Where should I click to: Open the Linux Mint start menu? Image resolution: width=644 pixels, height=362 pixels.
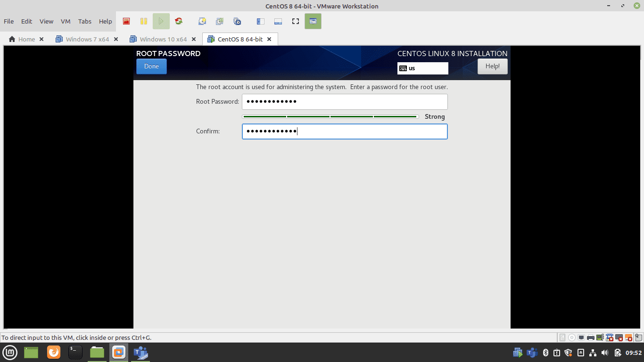click(x=10, y=352)
